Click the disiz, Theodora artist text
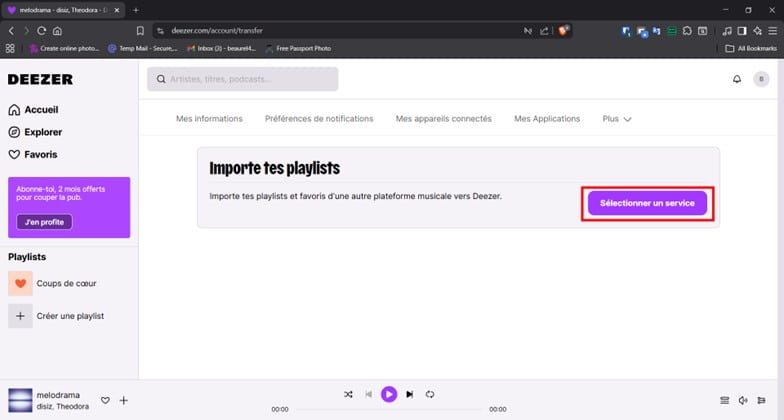This screenshot has height=420, width=784. point(62,406)
